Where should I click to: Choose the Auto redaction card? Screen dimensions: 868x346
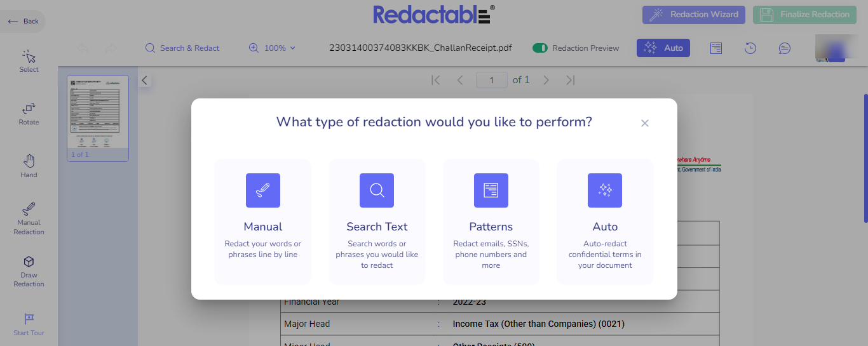[605, 222]
